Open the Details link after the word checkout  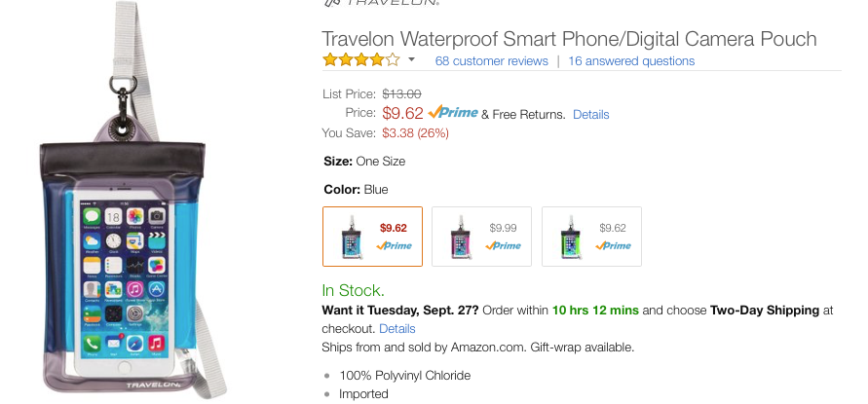pos(396,329)
